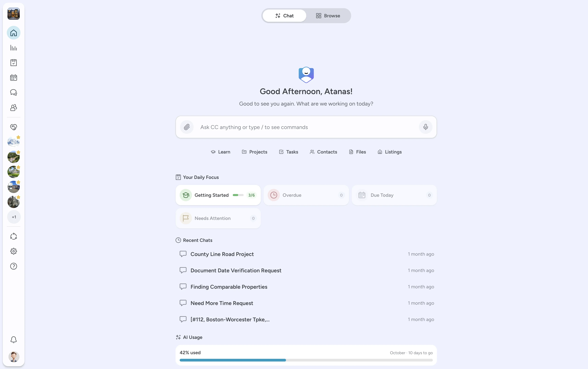Click the microphone voice input icon

(426, 127)
